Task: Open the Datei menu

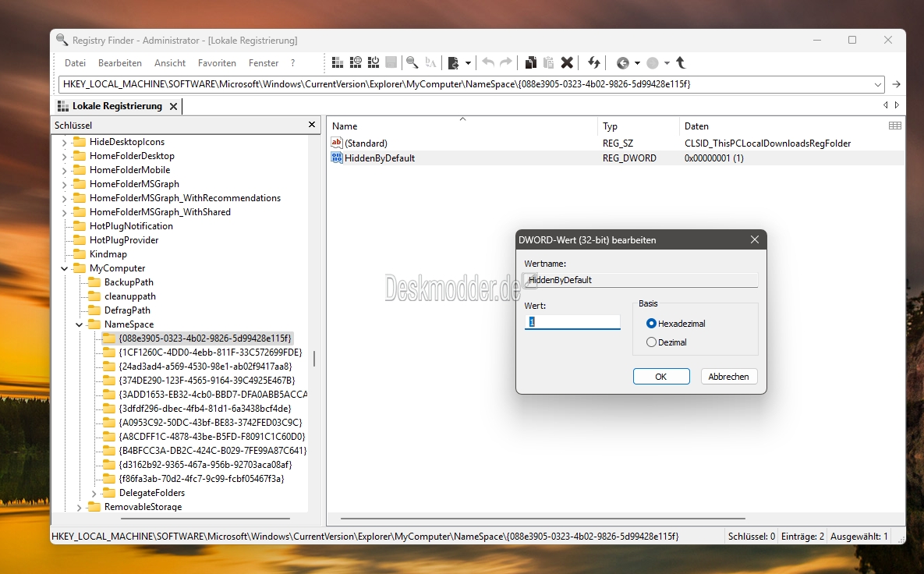Action: [75, 63]
